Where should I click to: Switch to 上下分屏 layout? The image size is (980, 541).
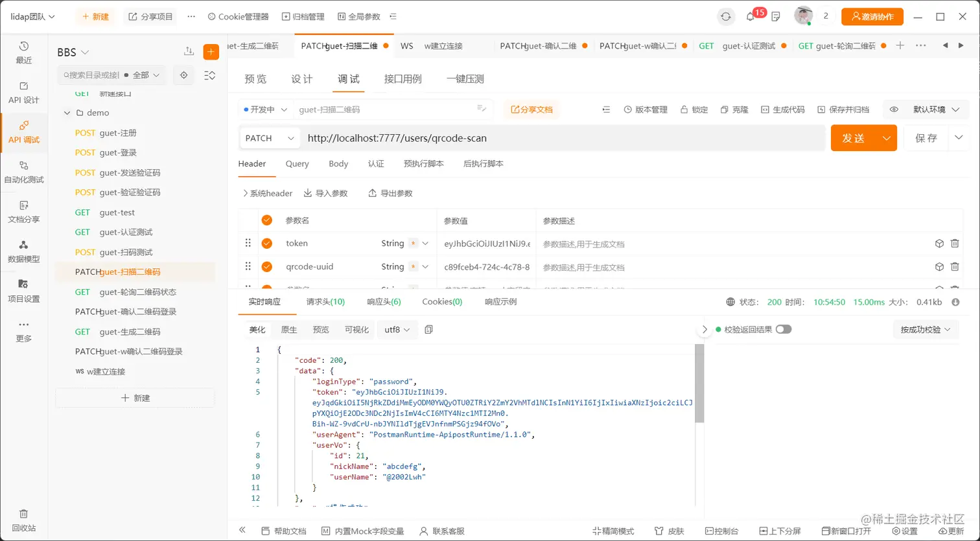[x=780, y=531]
